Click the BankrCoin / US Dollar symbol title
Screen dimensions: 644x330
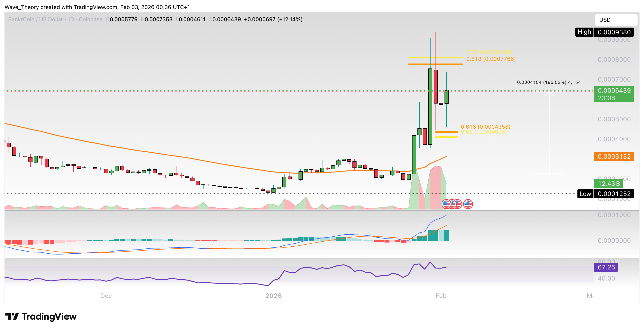[x=35, y=19]
